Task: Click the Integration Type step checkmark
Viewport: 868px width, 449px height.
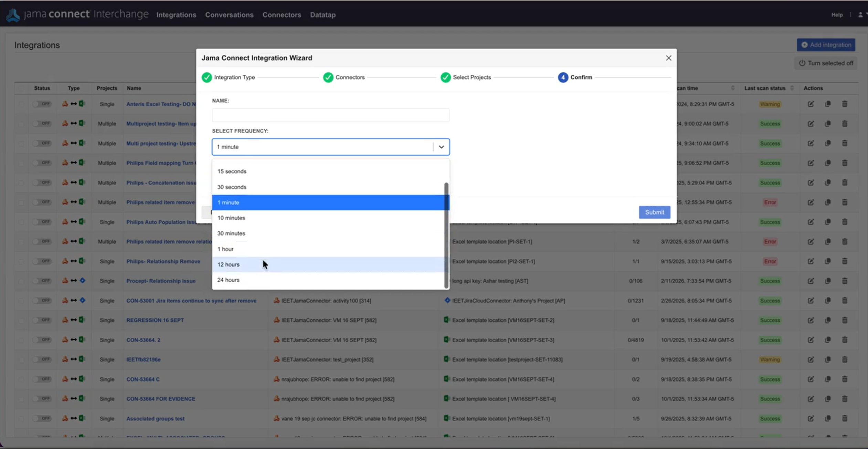Action: point(207,77)
